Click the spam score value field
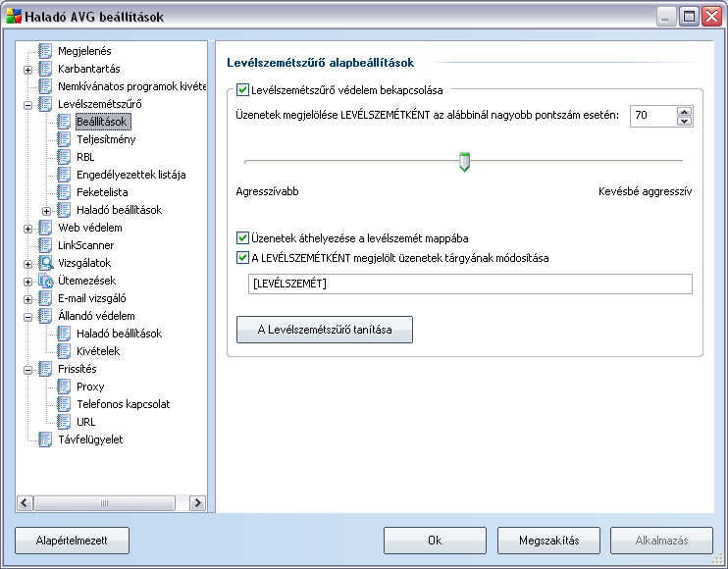The image size is (728, 569). [x=653, y=116]
